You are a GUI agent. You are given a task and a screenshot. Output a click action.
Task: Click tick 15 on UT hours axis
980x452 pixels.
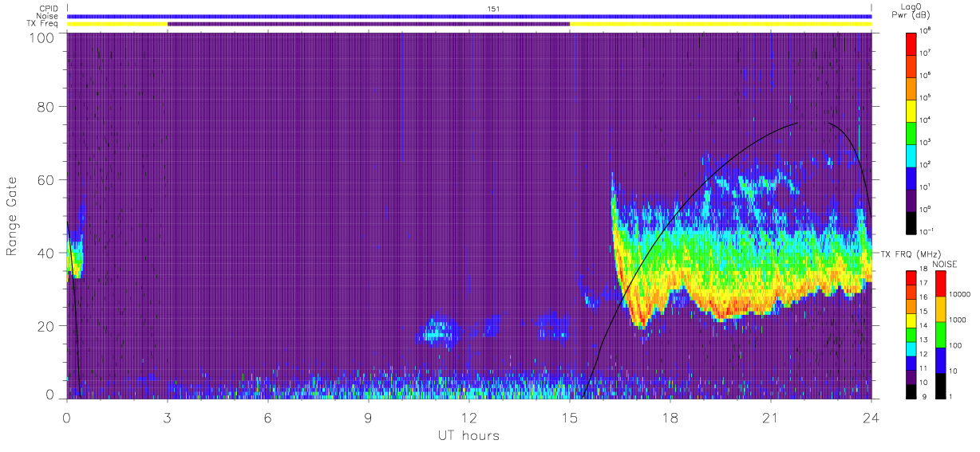[570, 418]
